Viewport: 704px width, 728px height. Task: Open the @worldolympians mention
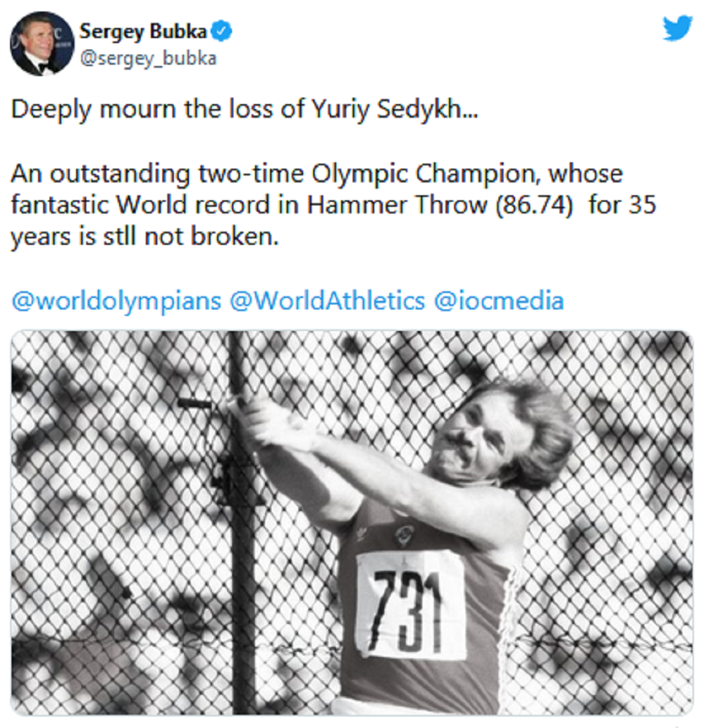[x=116, y=300]
